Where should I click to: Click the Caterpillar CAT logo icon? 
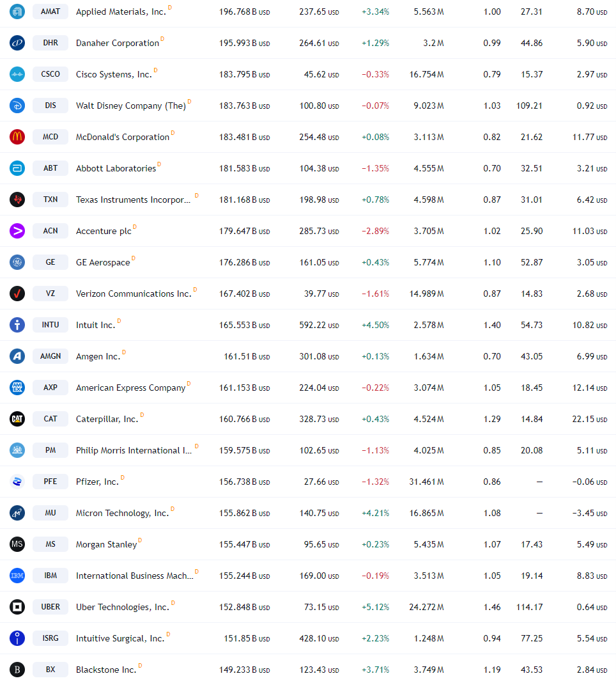pyautogui.click(x=17, y=419)
